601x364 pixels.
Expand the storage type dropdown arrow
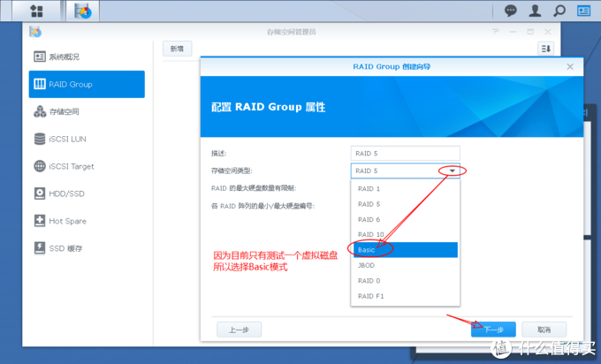[x=452, y=171]
